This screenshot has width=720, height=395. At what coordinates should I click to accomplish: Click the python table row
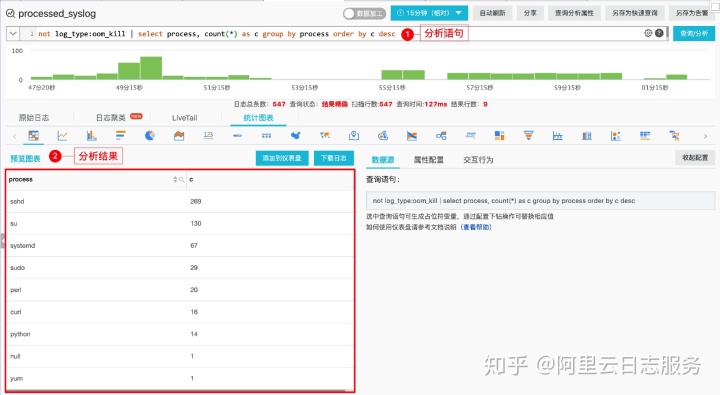click(x=180, y=334)
